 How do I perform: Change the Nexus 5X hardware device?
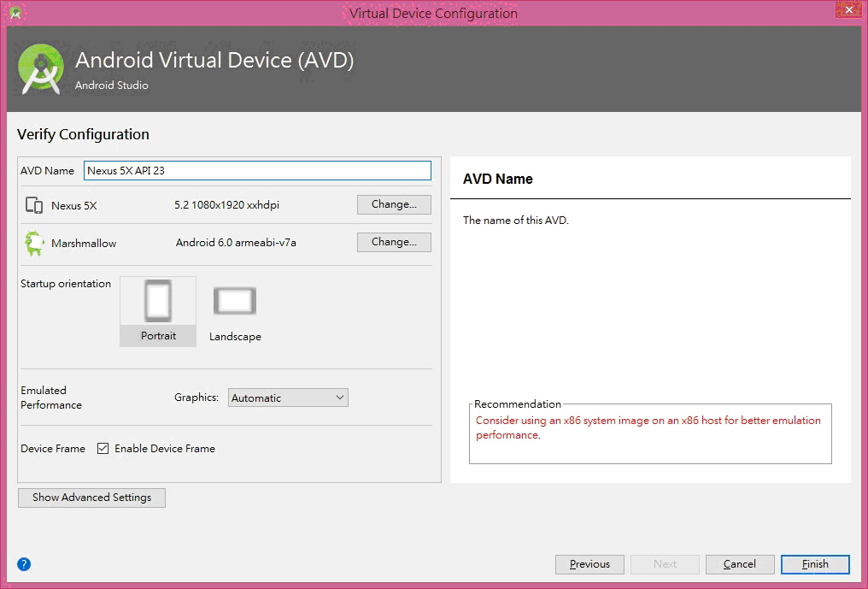(x=394, y=204)
